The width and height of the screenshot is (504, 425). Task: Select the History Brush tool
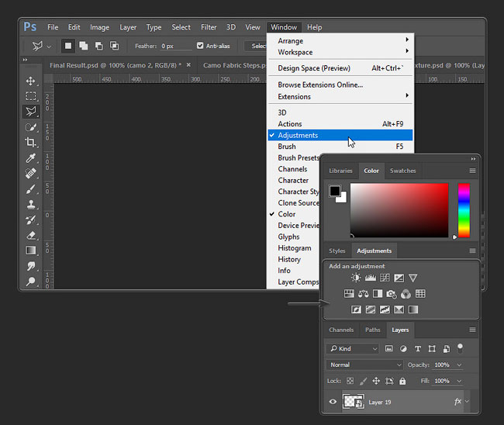point(31,220)
